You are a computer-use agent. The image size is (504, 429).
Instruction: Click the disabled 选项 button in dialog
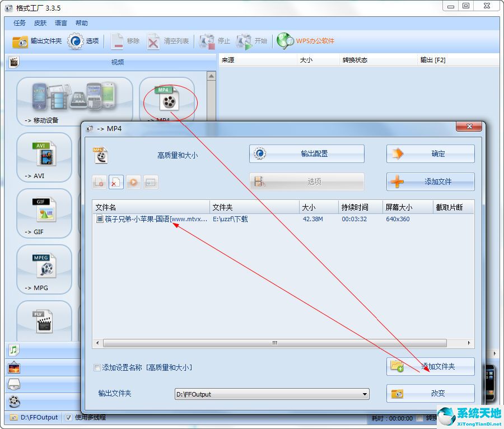[x=307, y=181]
